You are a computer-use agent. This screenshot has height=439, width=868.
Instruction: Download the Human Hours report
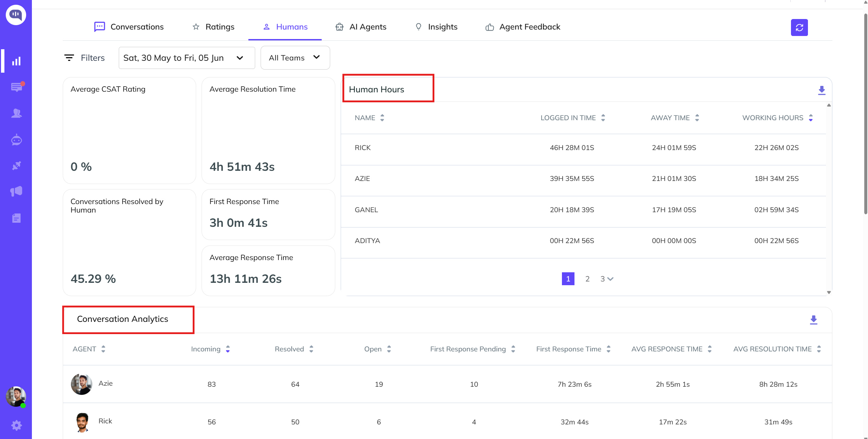[x=822, y=90]
